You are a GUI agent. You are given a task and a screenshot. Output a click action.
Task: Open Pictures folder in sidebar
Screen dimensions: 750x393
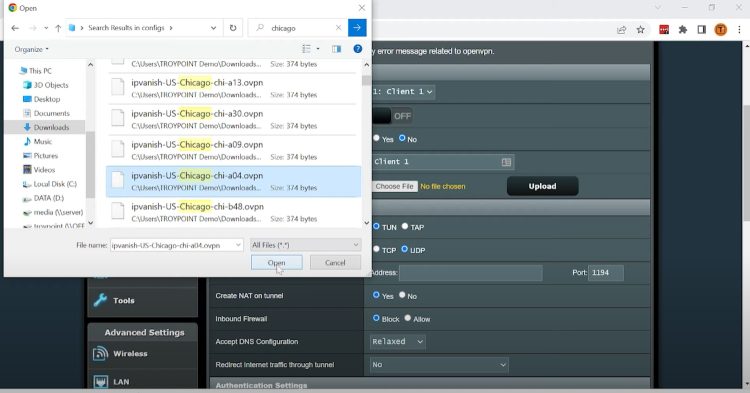(41, 156)
